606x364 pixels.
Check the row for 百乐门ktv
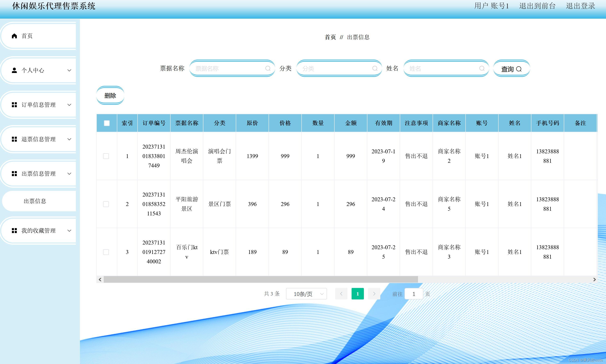(106, 252)
